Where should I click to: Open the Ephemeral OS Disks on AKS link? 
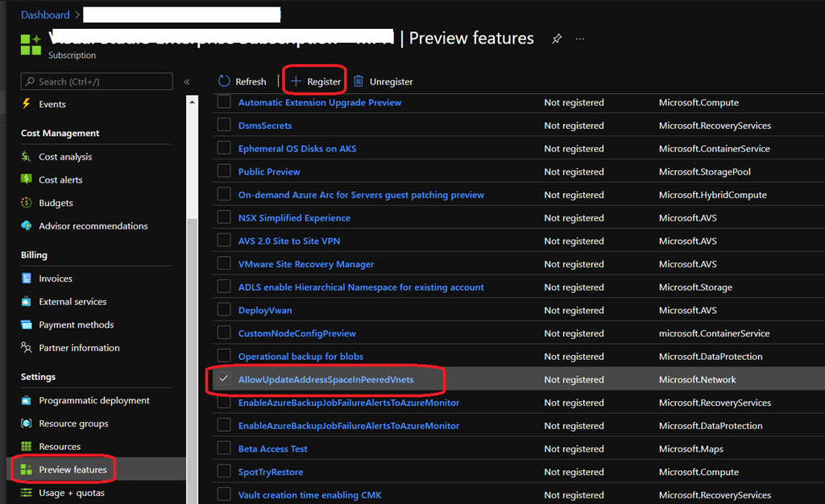pos(296,149)
